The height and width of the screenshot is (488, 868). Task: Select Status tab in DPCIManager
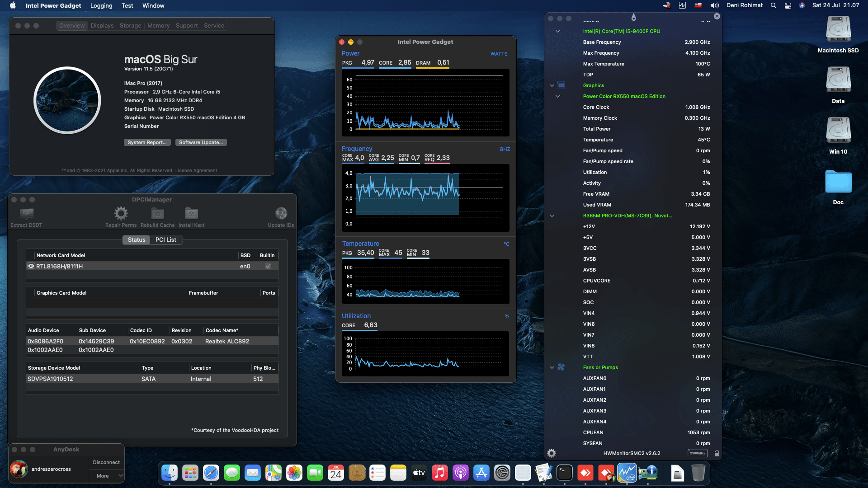click(x=137, y=240)
